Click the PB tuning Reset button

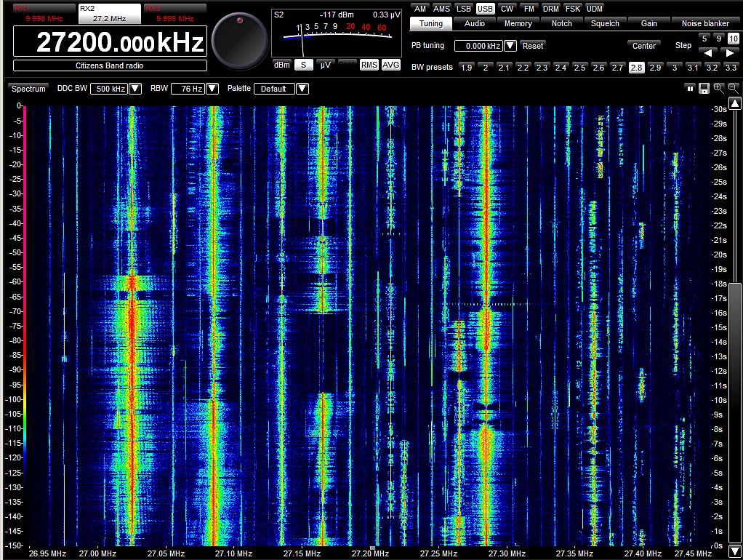click(533, 46)
